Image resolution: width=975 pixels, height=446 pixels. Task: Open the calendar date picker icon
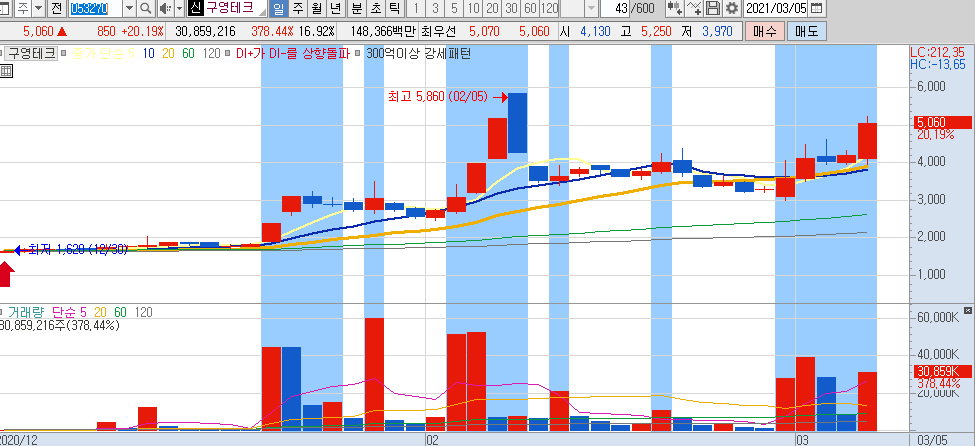tap(816, 9)
